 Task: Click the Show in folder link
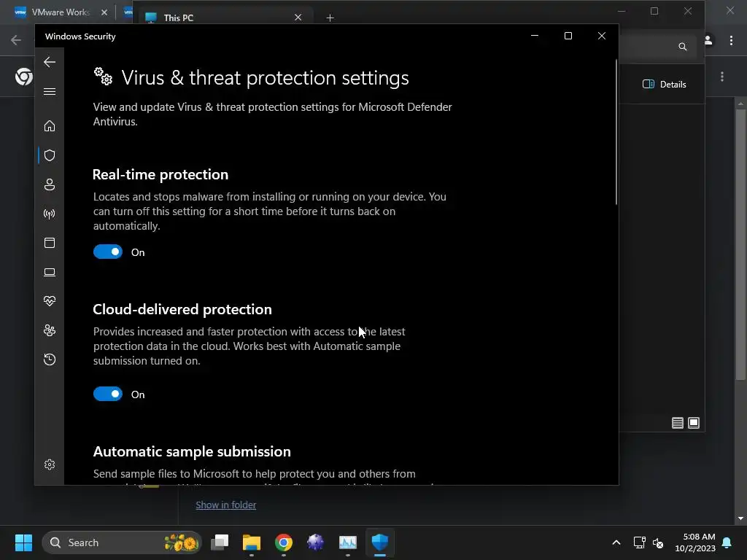pos(226,505)
